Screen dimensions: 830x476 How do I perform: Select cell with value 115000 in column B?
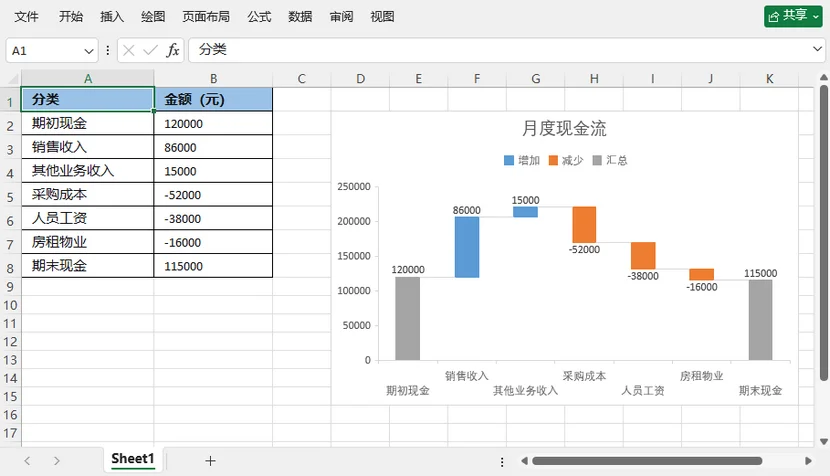pyautogui.click(x=213, y=266)
